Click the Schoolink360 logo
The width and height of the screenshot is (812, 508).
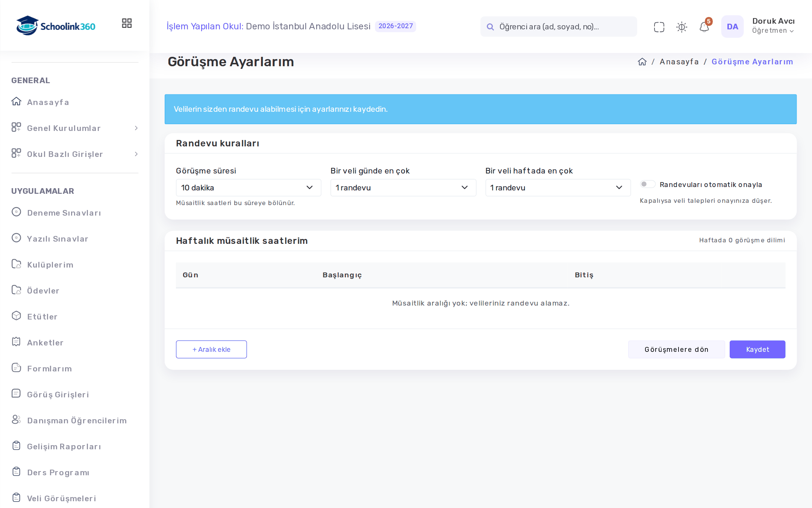coord(56,26)
